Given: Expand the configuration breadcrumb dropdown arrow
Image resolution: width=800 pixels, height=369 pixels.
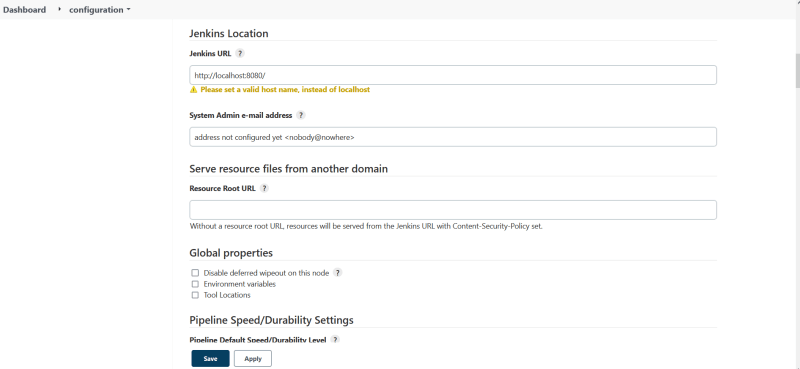Looking at the screenshot, I should click(x=128, y=10).
